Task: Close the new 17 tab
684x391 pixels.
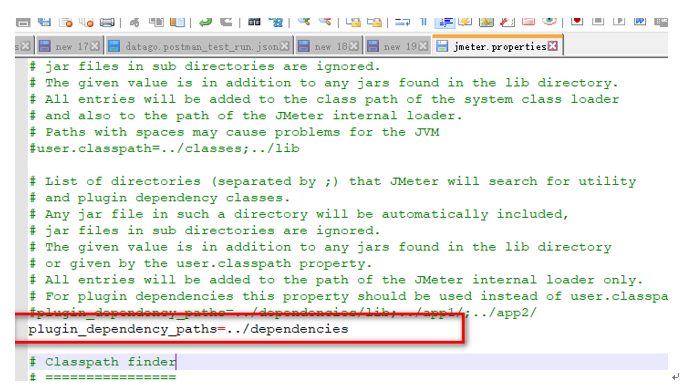Action: click(x=95, y=46)
